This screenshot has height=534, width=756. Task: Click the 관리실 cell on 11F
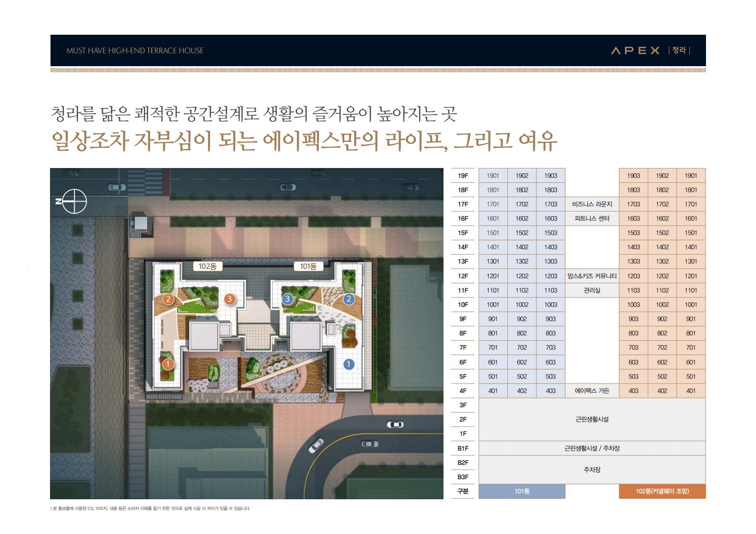[592, 290]
